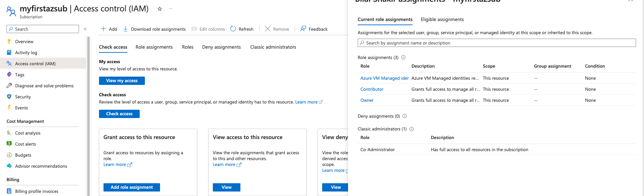644x196 pixels.
Task: Open Learn more link in View deny card
Action: [x=335, y=170]
